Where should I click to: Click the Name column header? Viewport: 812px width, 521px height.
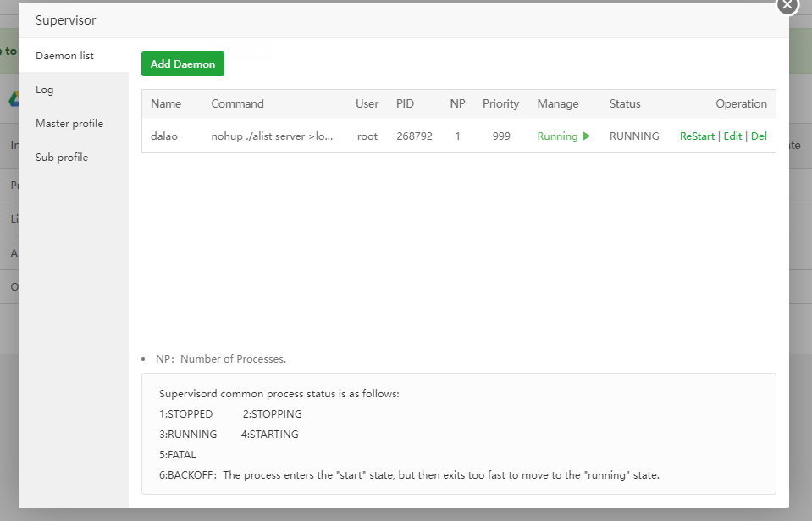[x=166, y=104]
